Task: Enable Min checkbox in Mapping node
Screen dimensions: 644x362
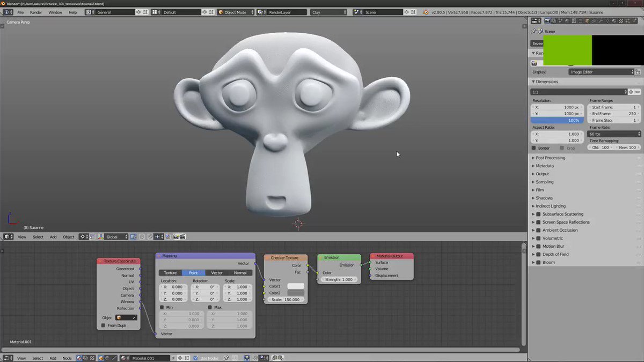Action: 162,307
